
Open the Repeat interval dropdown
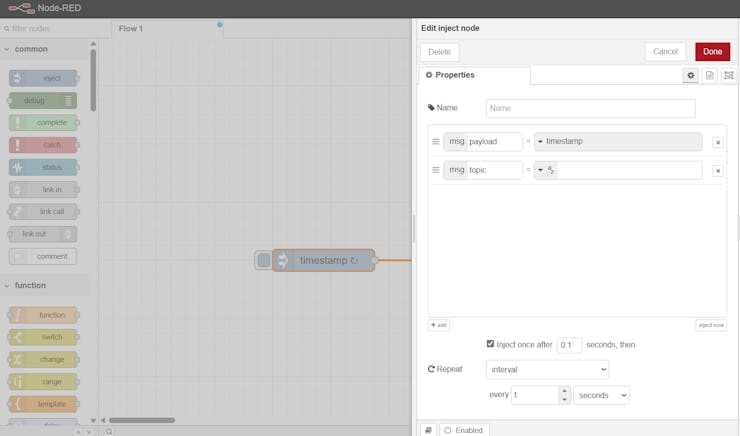coord(547,369)
